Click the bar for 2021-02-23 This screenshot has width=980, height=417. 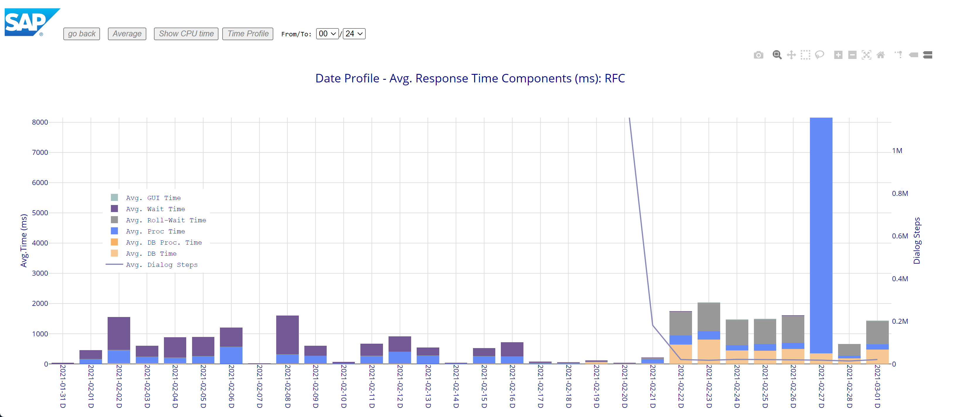(709, 333)
